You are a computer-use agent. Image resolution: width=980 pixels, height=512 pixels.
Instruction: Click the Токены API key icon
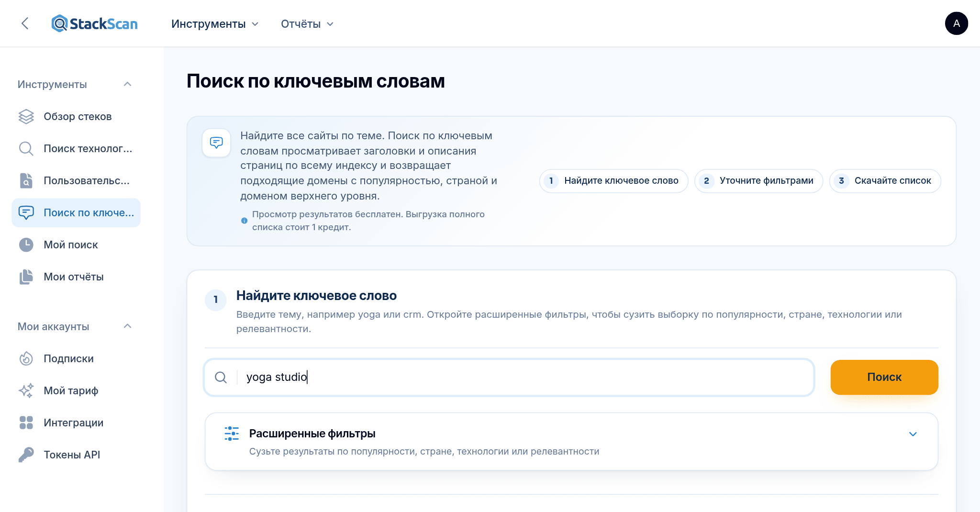pos(26,455)
